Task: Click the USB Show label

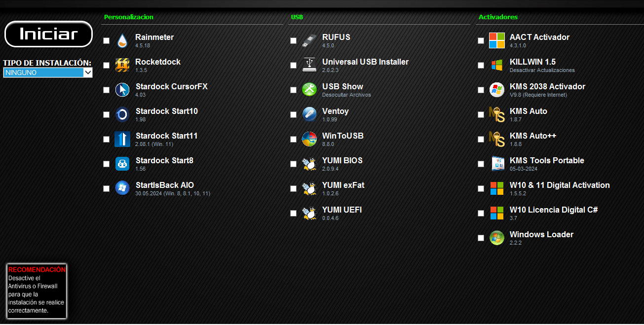Action: (342, 87)
